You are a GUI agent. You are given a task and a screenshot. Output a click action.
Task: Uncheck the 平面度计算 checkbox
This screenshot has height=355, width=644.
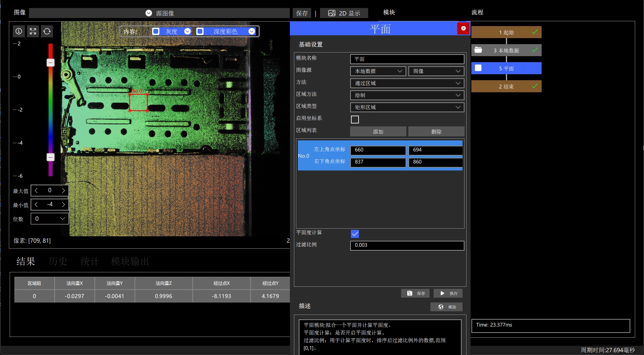(x=355, y=234)
